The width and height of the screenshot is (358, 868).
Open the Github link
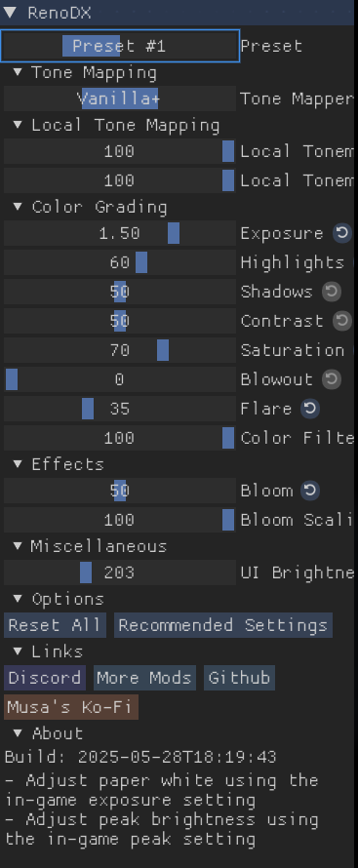pyautogui.click(x=239, y=678)
